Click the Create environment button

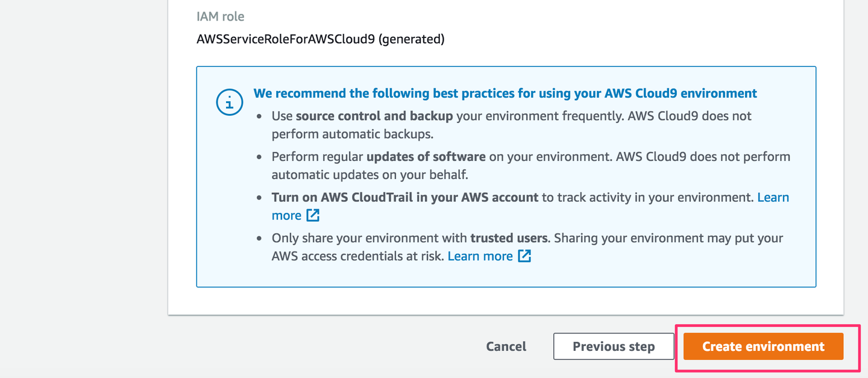coord(763,347)
